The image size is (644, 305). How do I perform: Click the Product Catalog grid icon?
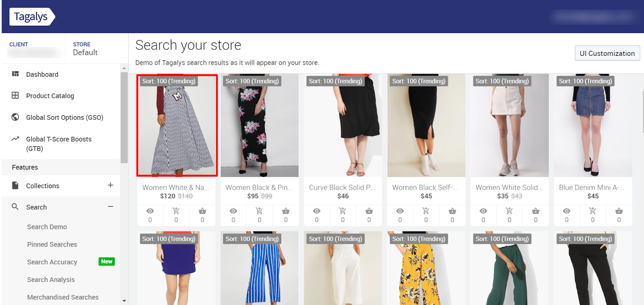(15, 95)
